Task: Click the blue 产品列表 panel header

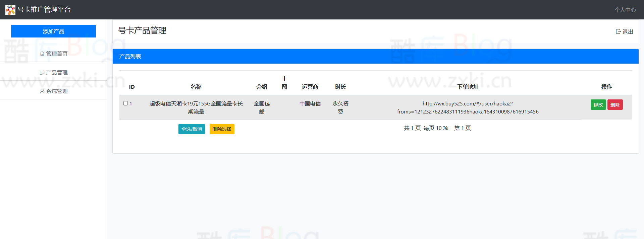Action: (375, 56)
